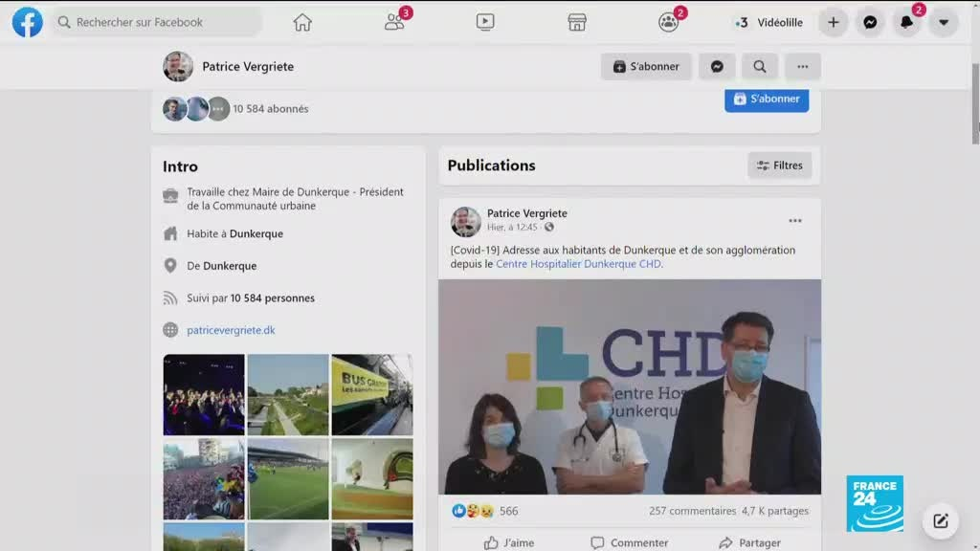Open the Filtres options for publications
The width and height of the screenshot is (980, 551).
tap(779, 165)
